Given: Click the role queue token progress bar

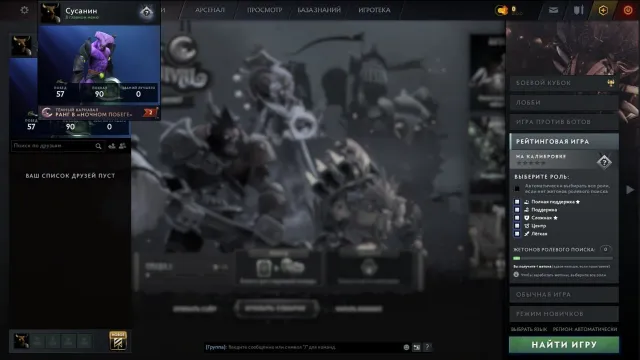Looking at the screenshot, I should coord(563,258).
